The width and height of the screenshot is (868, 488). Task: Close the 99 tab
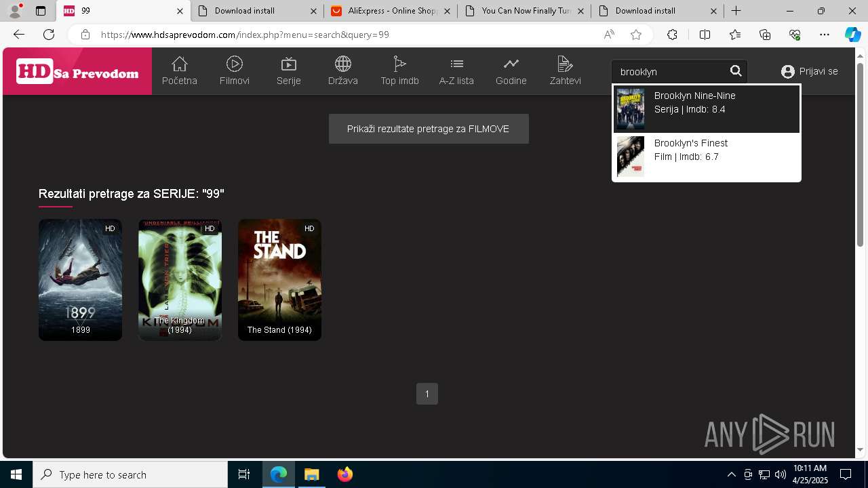tap(180, 11)
